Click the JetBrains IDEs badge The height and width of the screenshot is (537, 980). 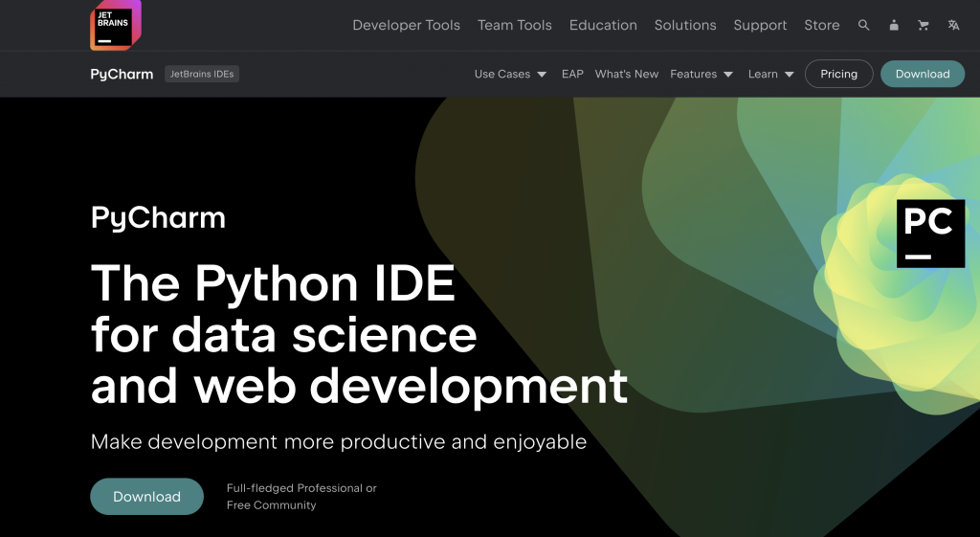point(202,74)
